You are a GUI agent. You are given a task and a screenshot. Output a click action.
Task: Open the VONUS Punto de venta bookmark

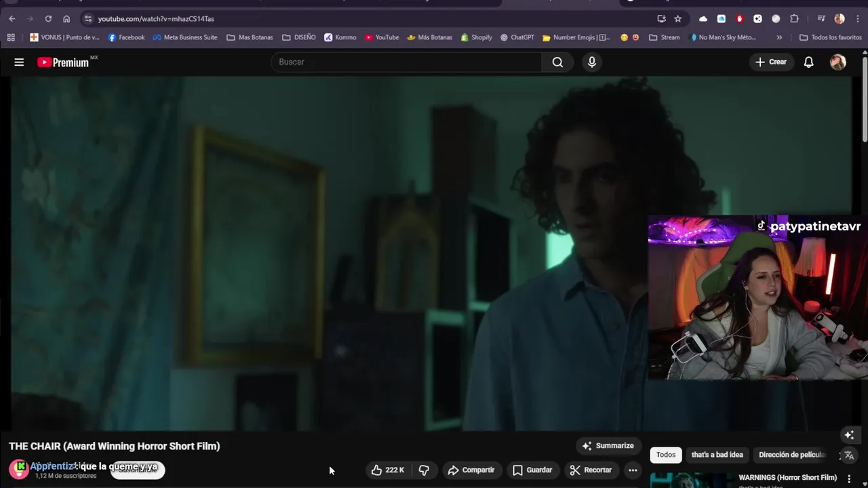click(x=64, y=37)
